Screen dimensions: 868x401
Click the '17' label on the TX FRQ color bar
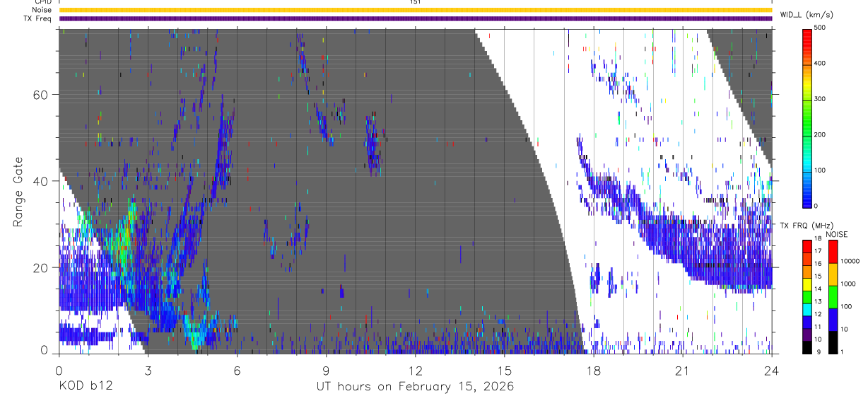pyautogui.click(x=818, y=251)
